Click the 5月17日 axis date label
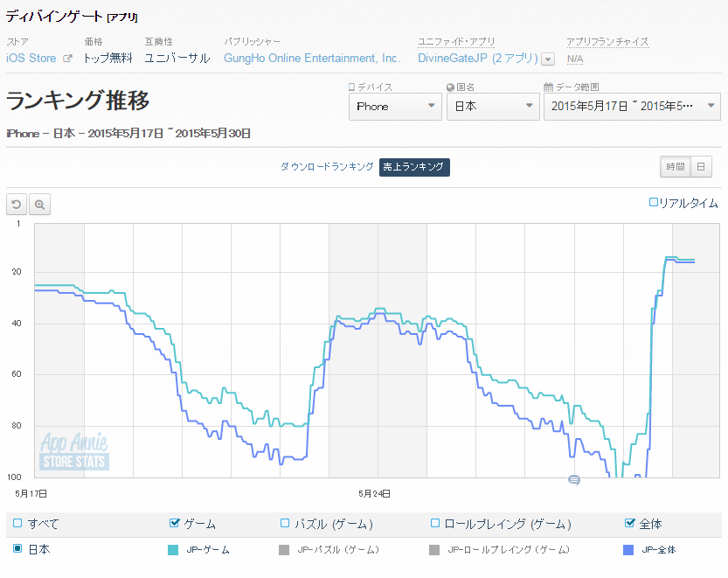The height and width of the screenshot is (578, 728). (31, 494)
